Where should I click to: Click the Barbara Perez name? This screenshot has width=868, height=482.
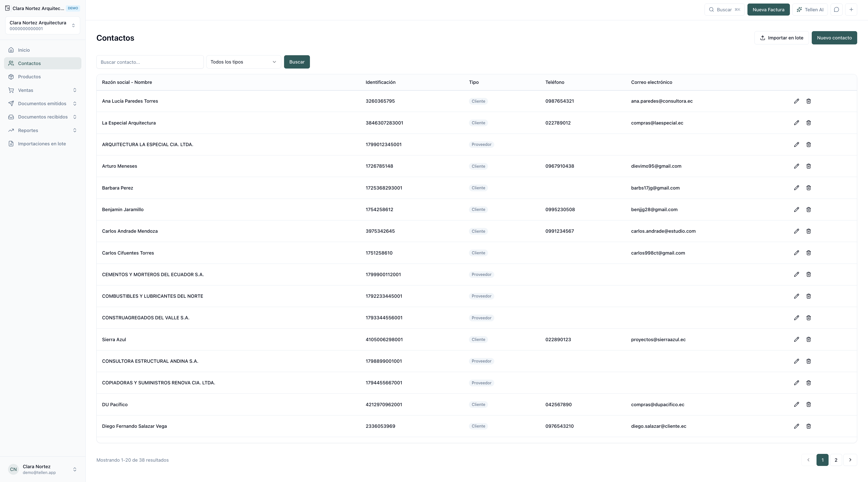tap(118, 188)
